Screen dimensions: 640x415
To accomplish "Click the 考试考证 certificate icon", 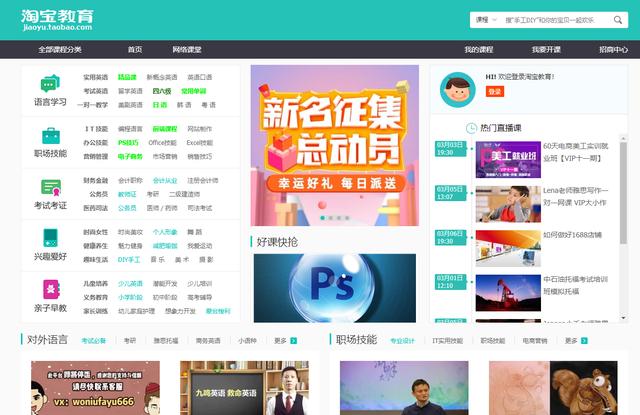I will 51,188.
